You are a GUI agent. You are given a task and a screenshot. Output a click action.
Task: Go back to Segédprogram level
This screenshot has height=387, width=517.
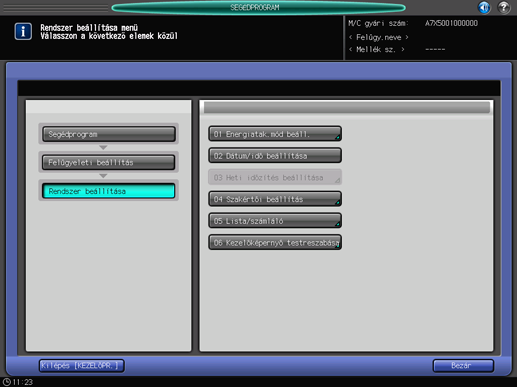click(109, 134)
